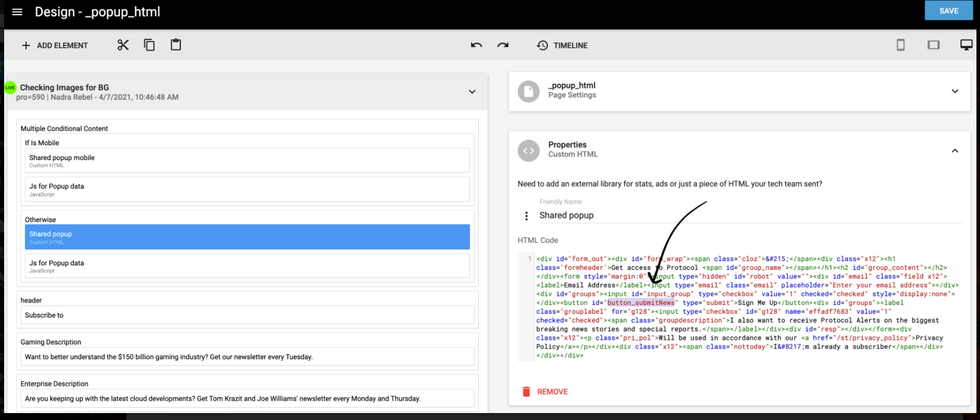
Task: Redo the last change
Action: point(503,45)
